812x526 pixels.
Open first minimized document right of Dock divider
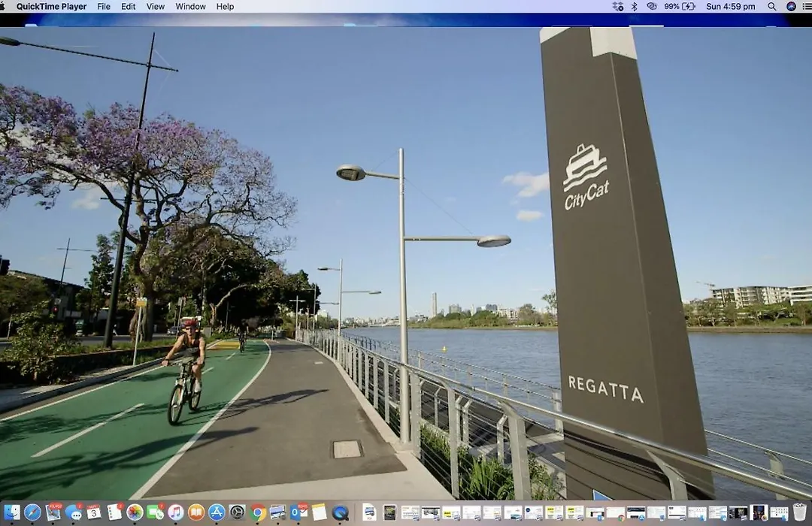pyautogui.click(x=369, y=512)
